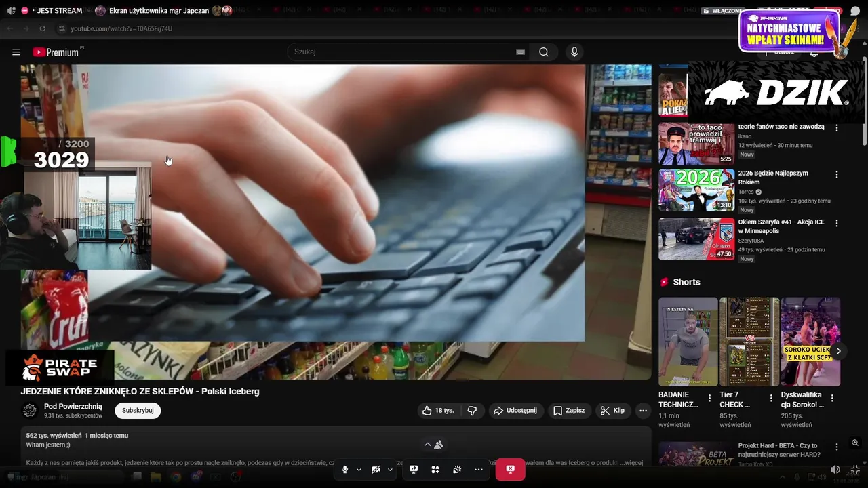Open '2026 Będzie Najlepszym Rokiem' thumbnail

click(x=696, y=190)
